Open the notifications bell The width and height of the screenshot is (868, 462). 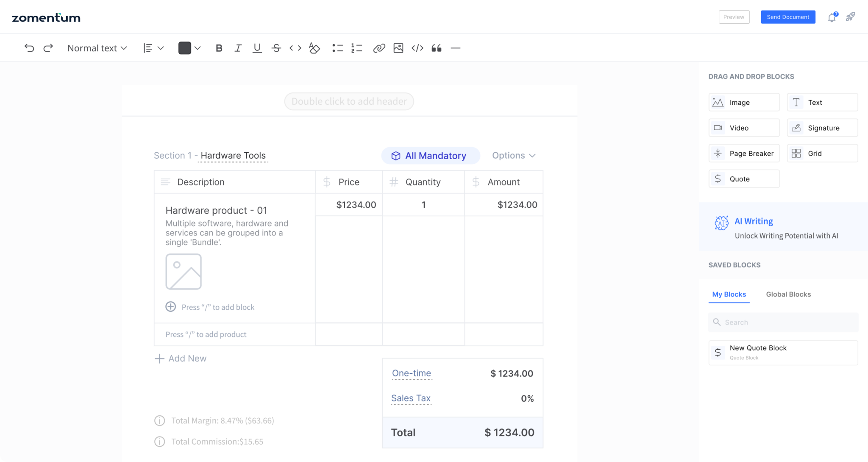click(x=832, y=17)
